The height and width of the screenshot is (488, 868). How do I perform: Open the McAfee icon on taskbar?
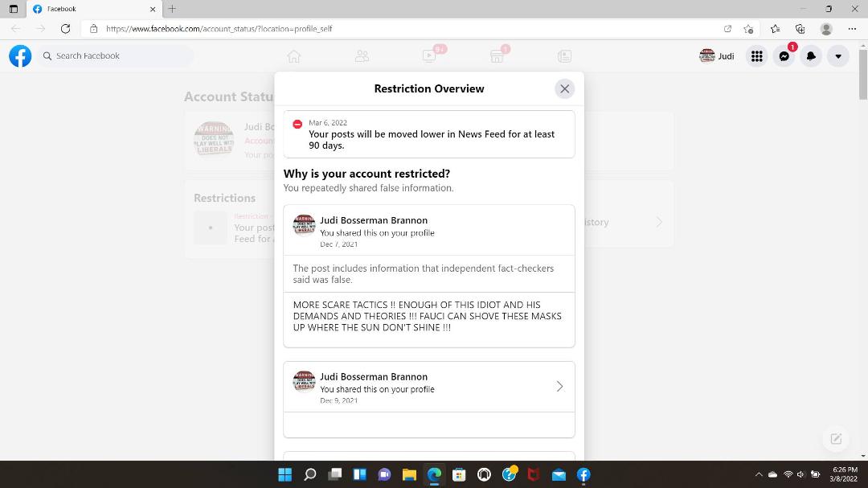534,474
